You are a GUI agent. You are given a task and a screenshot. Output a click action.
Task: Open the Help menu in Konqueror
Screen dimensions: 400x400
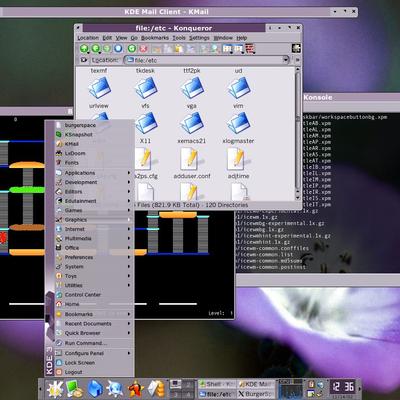coord(242,38)
